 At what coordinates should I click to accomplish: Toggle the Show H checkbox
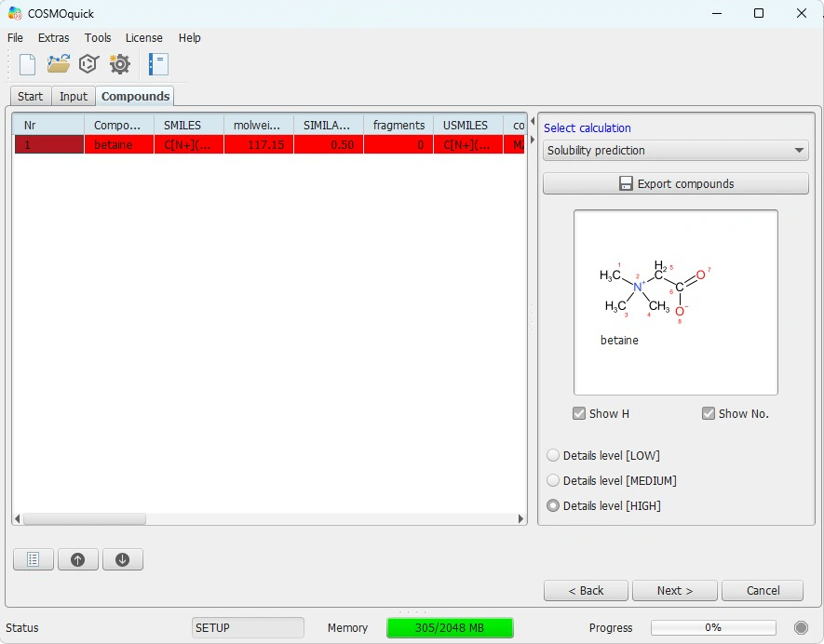(x=579, y=413)
